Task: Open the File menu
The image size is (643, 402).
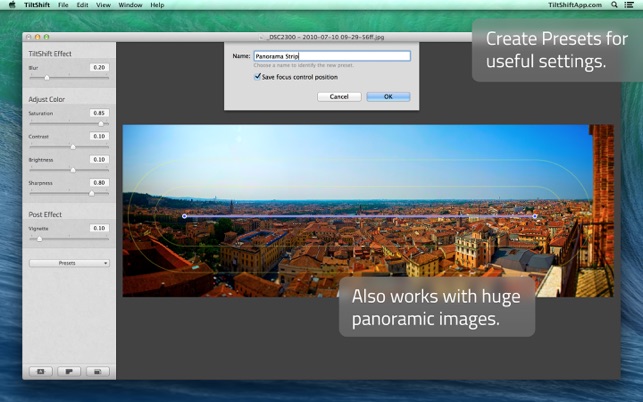Action: pos(63,5)
